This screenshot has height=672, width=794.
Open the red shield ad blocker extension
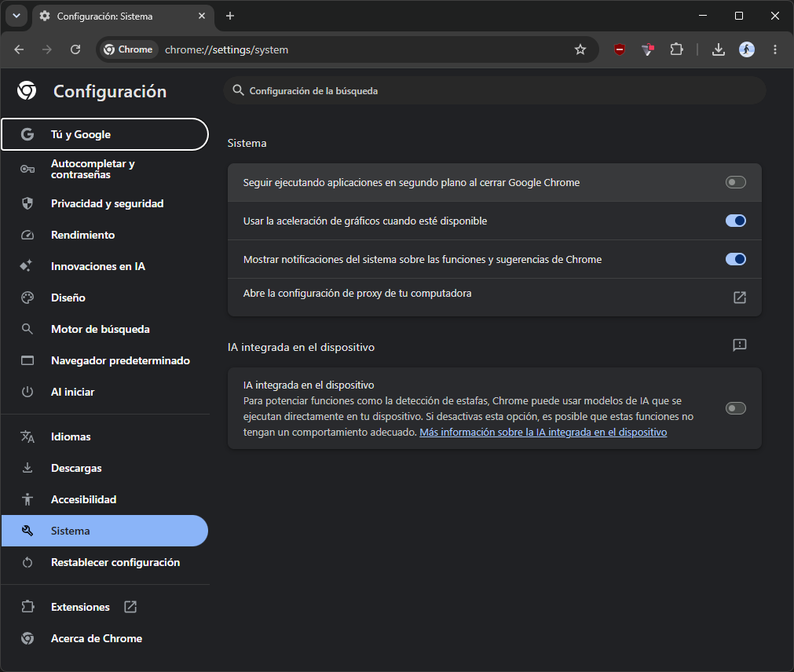[x=620, y=49]
